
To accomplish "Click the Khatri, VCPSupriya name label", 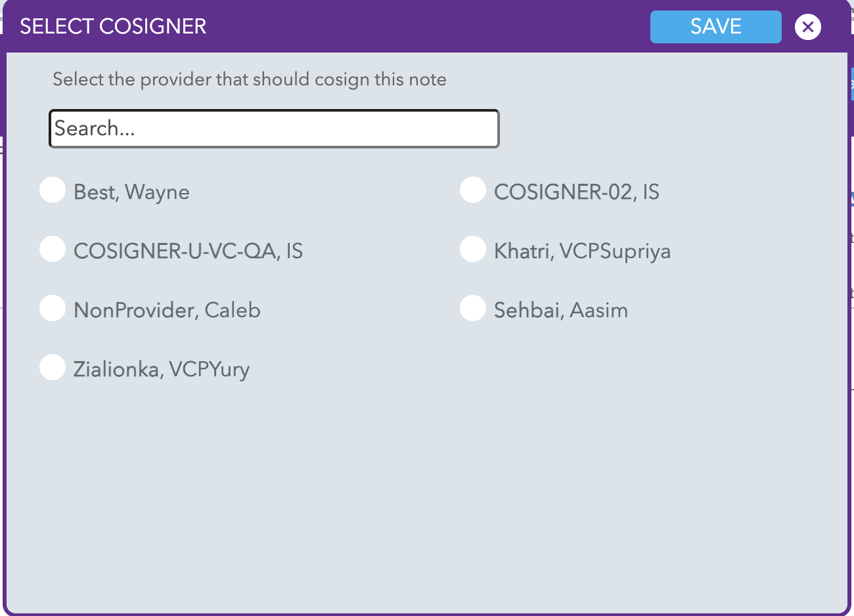I will [x=582, y=251].
